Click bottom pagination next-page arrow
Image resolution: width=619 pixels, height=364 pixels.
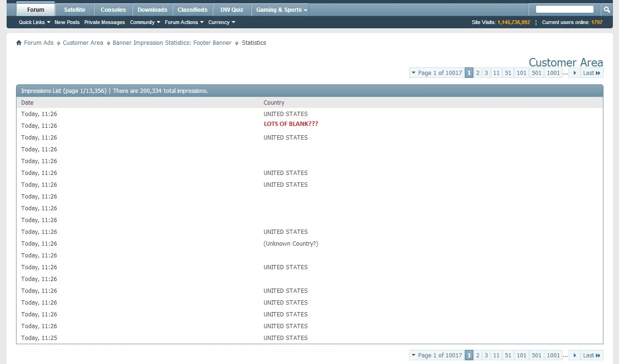coord(575,356)
